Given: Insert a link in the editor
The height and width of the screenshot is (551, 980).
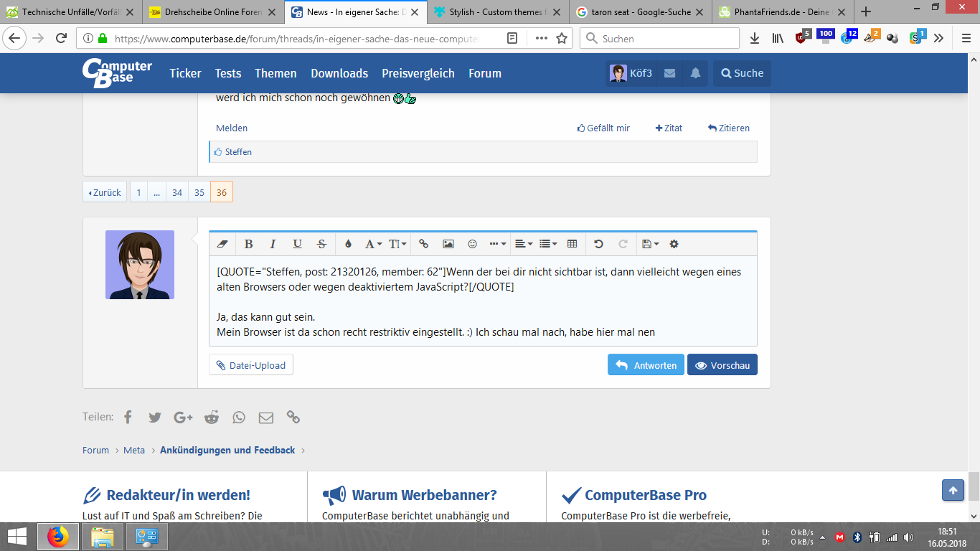Looking at the screenshot, I should pos(423,244).
